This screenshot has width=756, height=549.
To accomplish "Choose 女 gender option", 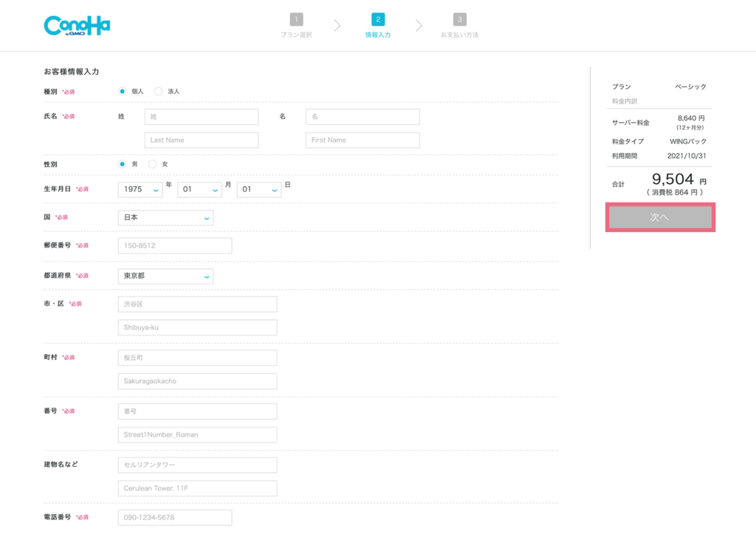I will coord(152,164).
